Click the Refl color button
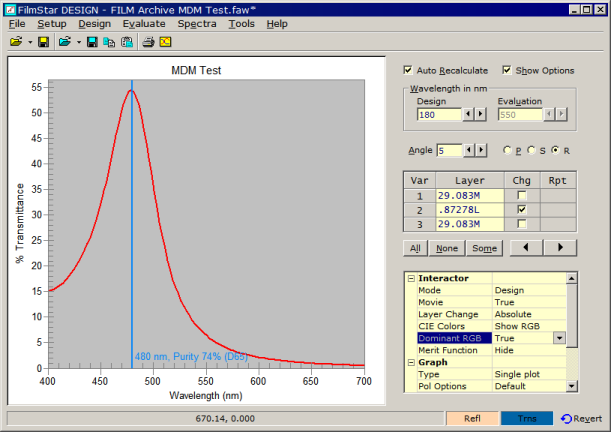611x432 pixels. pyautogui.click(x=472, y=418)
